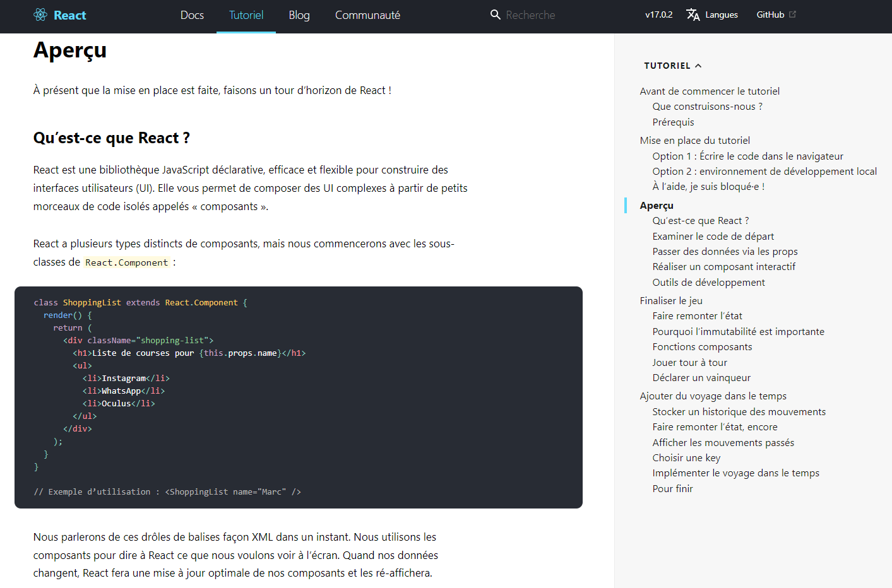Open 'Faire remonter l'état' sidebar link

click(x=697, y=316)
